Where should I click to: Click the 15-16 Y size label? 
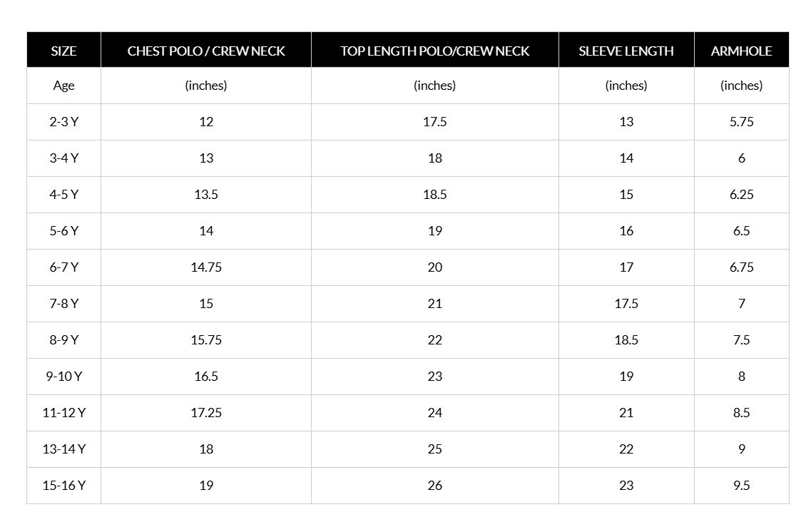pyautogui.click(x=63, y=485)
